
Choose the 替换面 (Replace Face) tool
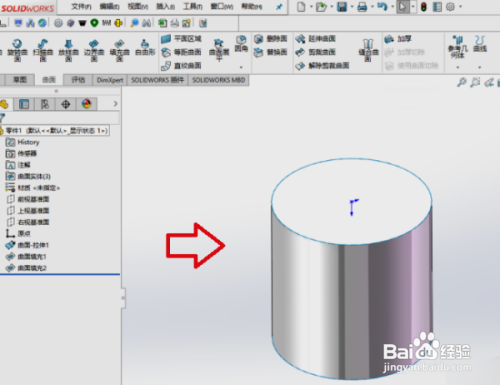coord(271,52)
